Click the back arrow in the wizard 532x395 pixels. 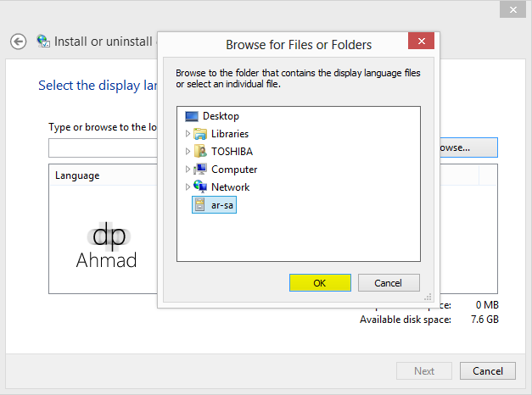(x=18, y=41)
